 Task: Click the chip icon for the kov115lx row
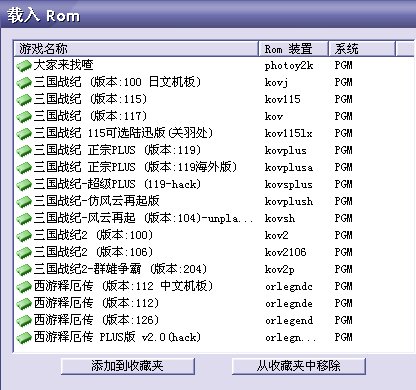pyautogui.click(x=24, y=134)
